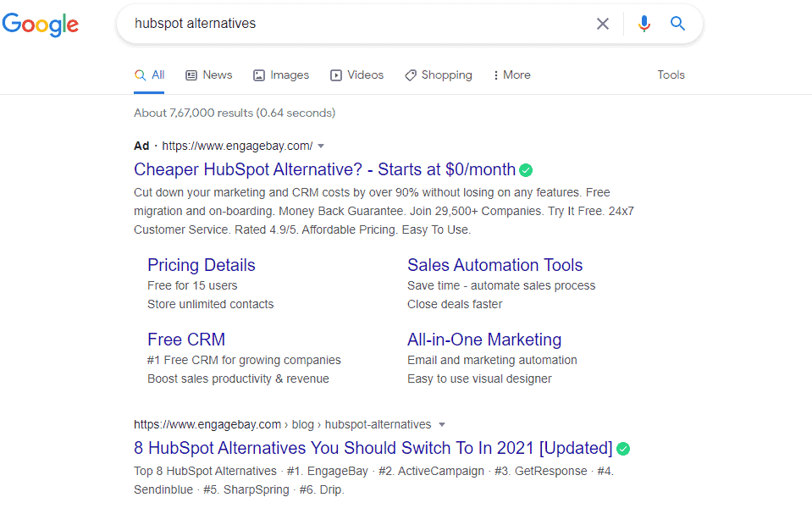Screen dimensions: 812x525
Task: Click the Store unlimited contacts text
Action: 210,305
